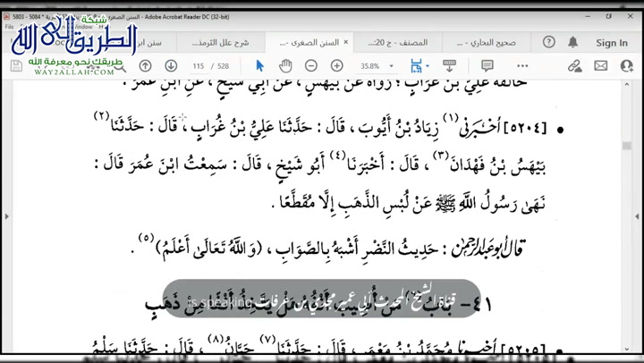644x363 pixels.
Task: Expand the fit page dropdown arrow
Action: coord(428,66)
